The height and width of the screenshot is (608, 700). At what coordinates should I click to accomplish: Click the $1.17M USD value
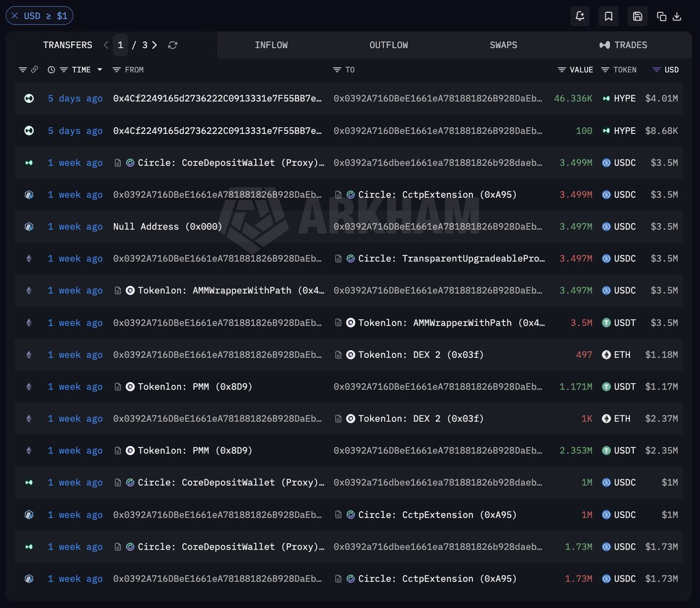tap(661, 386)
